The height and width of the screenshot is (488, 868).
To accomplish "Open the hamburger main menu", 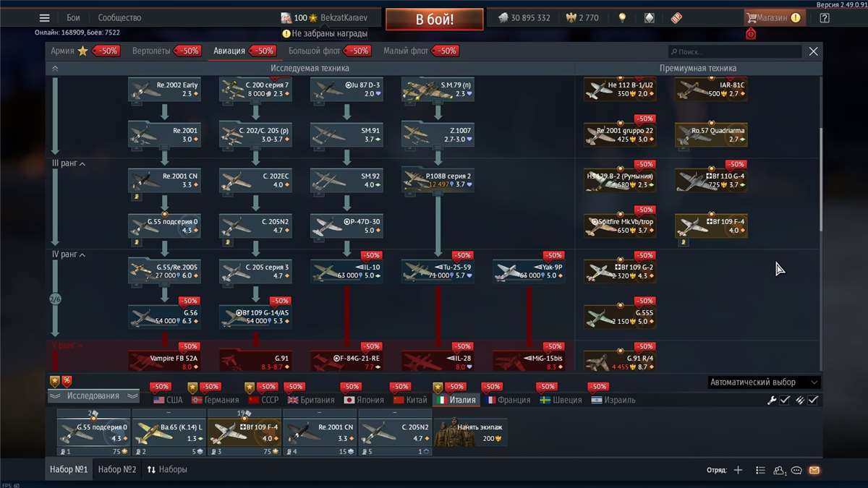I will point(45,18).
